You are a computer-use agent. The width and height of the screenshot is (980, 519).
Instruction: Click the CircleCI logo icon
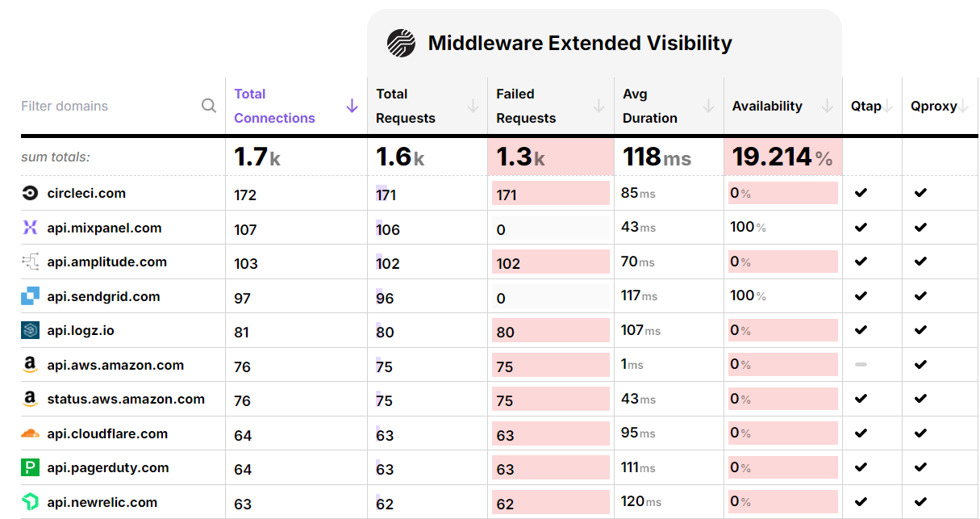point(30,194)
